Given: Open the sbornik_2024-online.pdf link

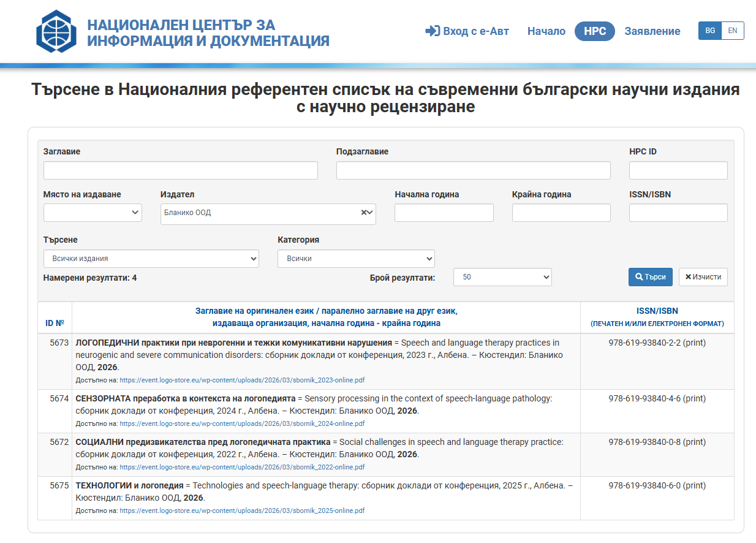Looking at the screenshot, I should [242, 423].
